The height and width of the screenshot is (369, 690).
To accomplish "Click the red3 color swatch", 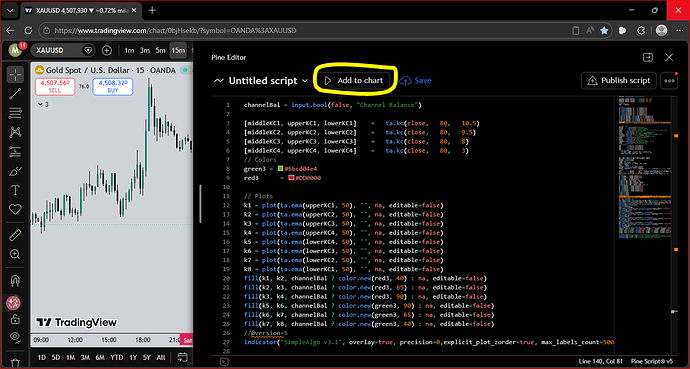I will point(291,178).
